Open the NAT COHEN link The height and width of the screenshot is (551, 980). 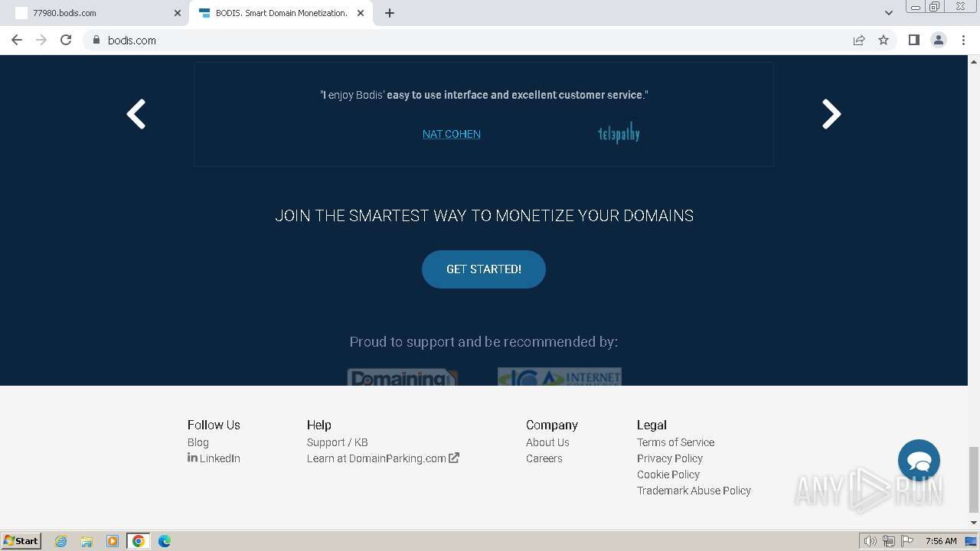(x=452, y=134)
